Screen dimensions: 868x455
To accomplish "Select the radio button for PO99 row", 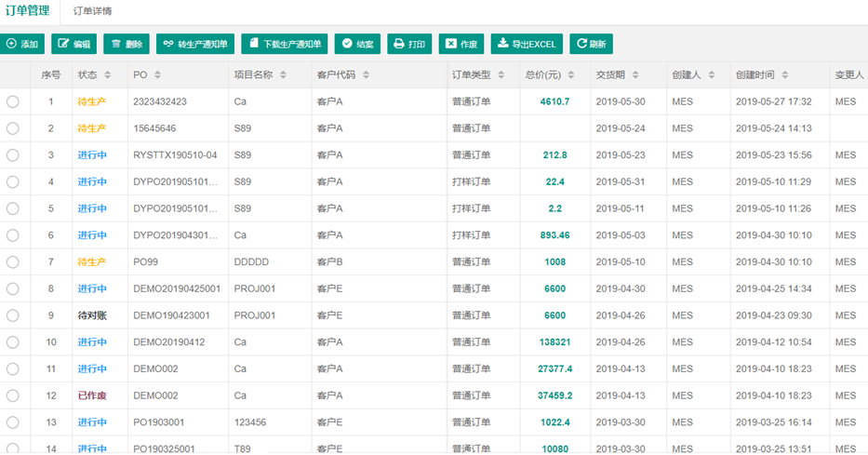I will tap(13, 262).
